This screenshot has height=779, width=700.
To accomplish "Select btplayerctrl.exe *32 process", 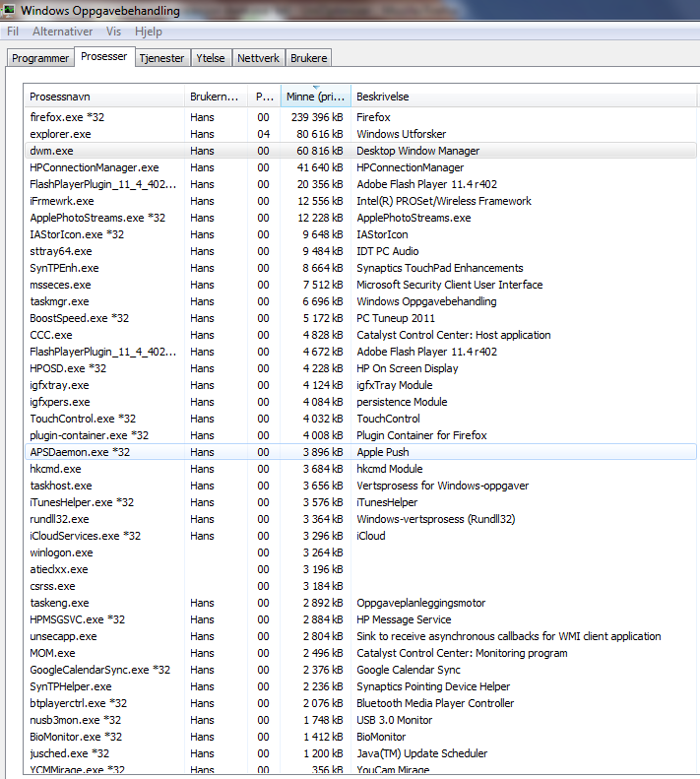I will tap(360, 703).
